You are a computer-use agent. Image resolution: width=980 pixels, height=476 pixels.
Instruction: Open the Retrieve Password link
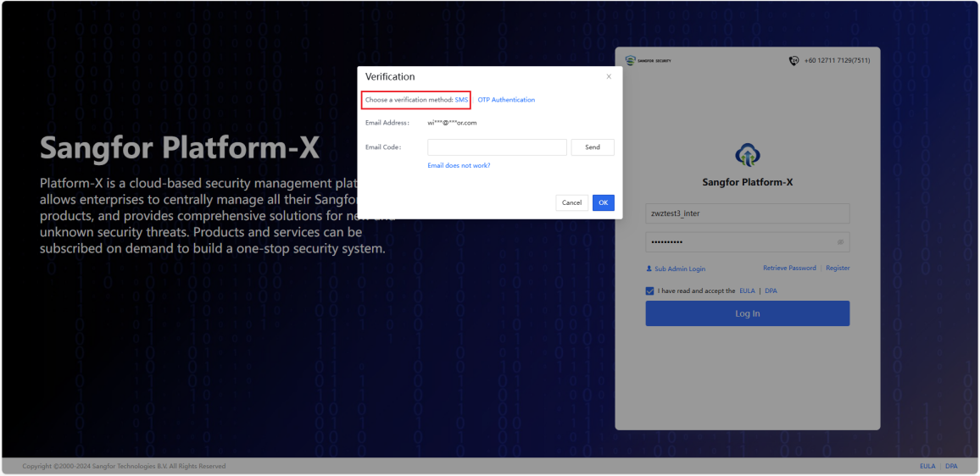point(789,268)
